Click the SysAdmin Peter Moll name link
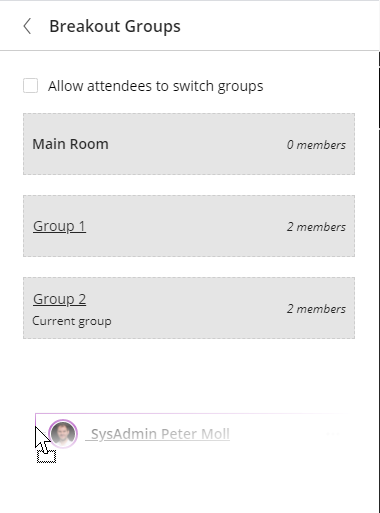 (x=158, y=434)
